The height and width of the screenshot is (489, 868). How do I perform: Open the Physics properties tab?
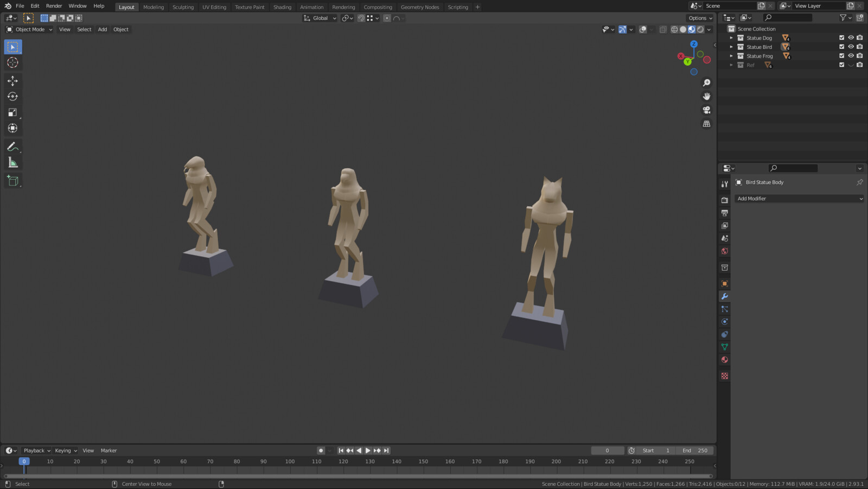coord(725,322)
